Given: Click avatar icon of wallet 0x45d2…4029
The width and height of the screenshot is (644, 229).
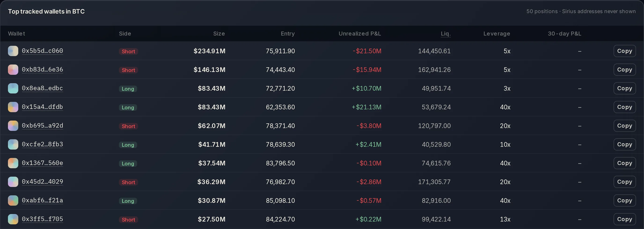Looking at the screenshot, I should [x=13, y=182].
